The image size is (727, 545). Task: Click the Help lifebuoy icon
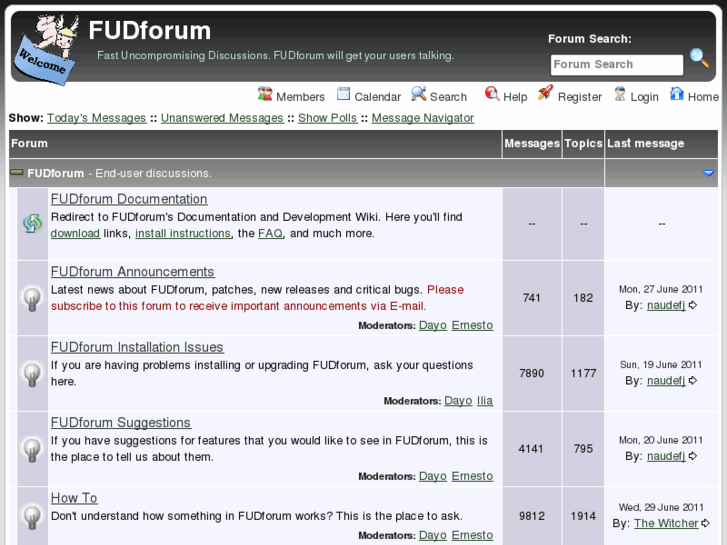coord(491,94)
